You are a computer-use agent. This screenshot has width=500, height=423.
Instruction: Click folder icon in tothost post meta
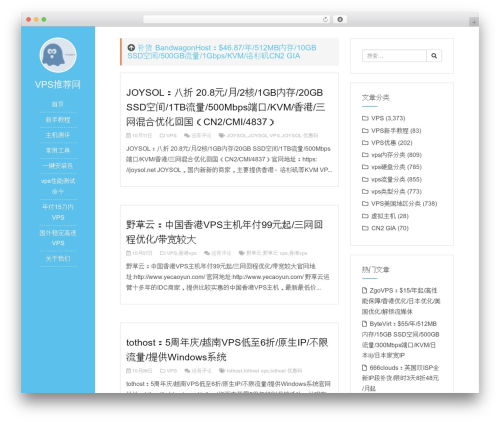[x=163, y=371]
